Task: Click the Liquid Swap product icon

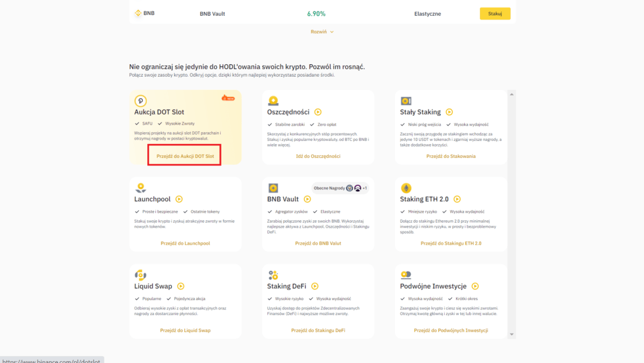Action: click(141, 275)
